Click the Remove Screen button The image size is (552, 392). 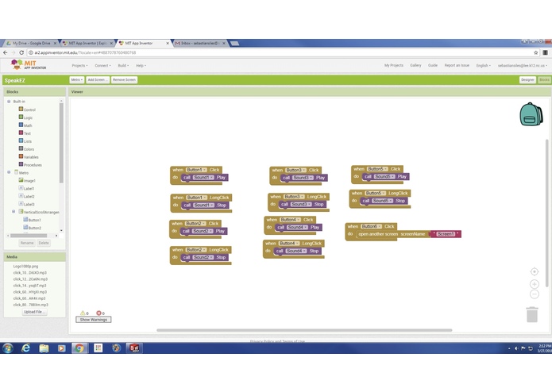124,80
